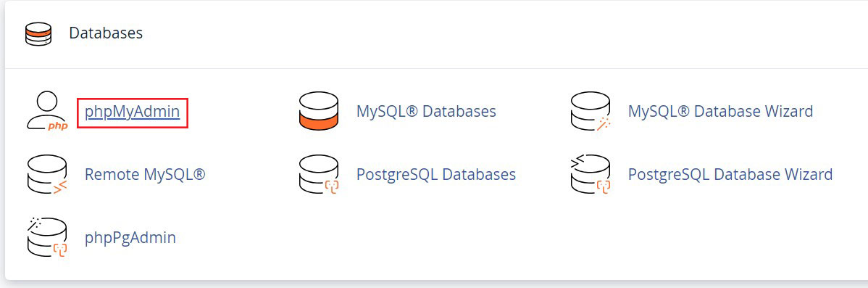Click the phpMyAdmin link in red box
Screen dimensions: 868x288
(133, 112)
